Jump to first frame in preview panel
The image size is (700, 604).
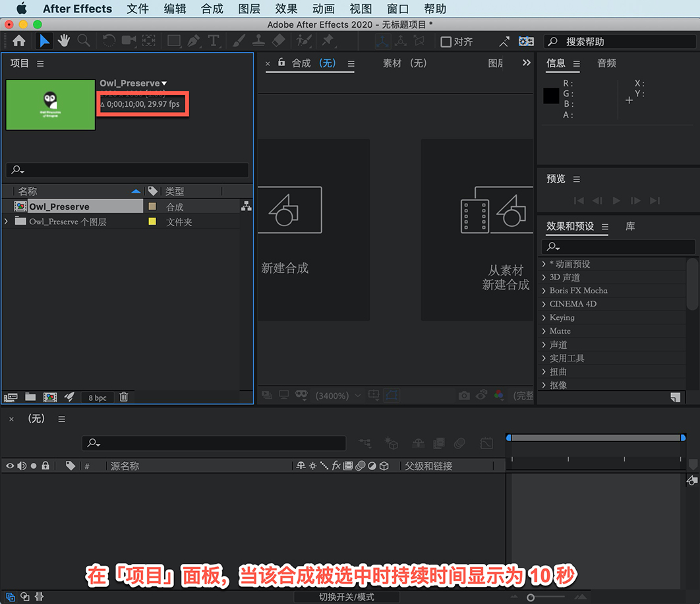click(579, 200)
